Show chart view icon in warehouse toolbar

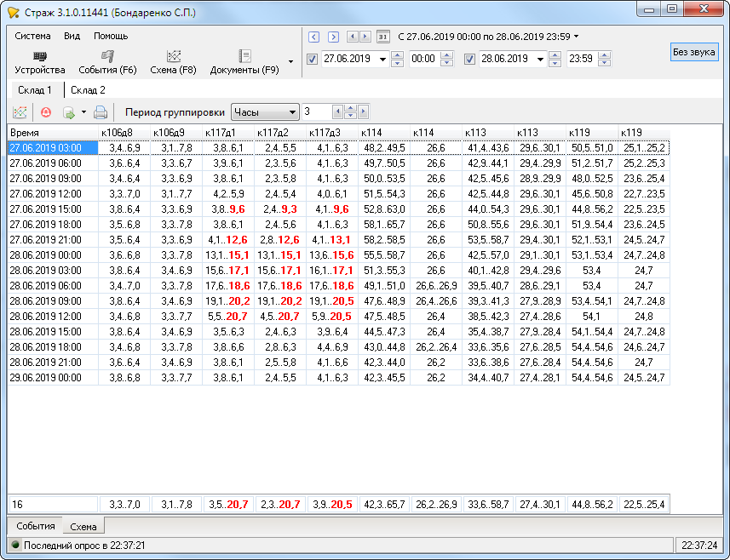[x=20, y=112]
